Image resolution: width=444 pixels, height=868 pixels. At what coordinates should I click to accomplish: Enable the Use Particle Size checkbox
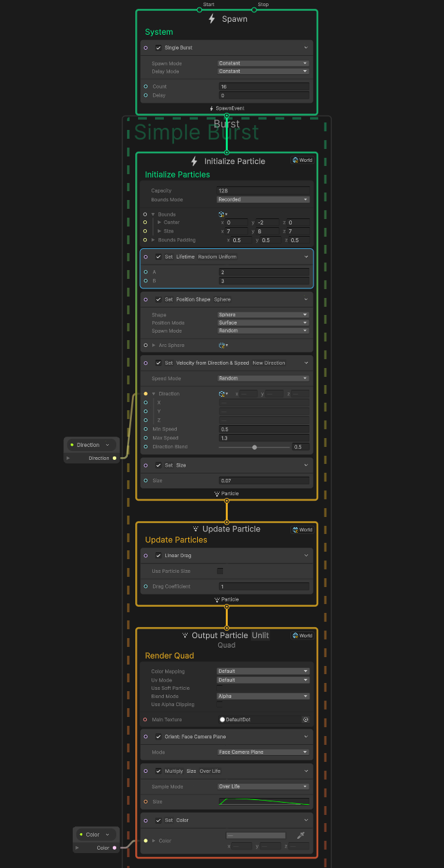[220, 571]
